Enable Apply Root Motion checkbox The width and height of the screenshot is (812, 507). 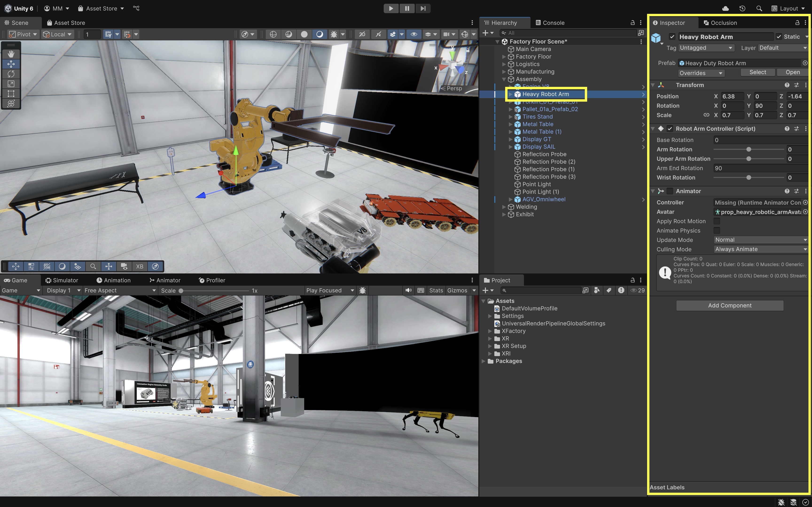point(717,221)
